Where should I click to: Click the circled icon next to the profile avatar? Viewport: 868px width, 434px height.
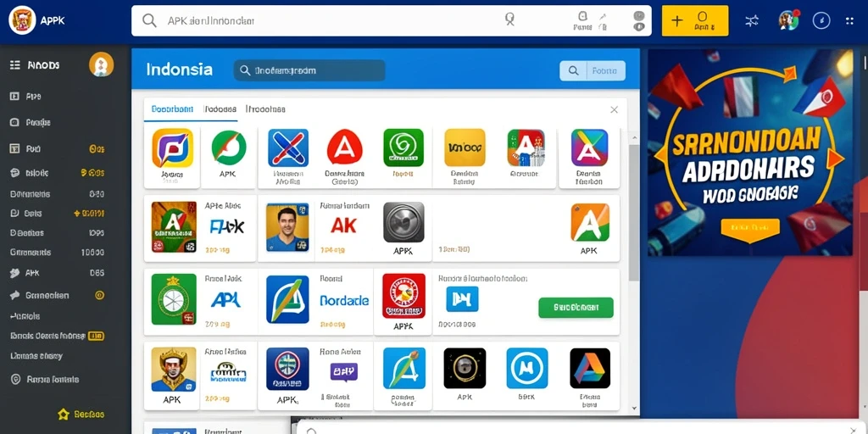click(821, 21)
